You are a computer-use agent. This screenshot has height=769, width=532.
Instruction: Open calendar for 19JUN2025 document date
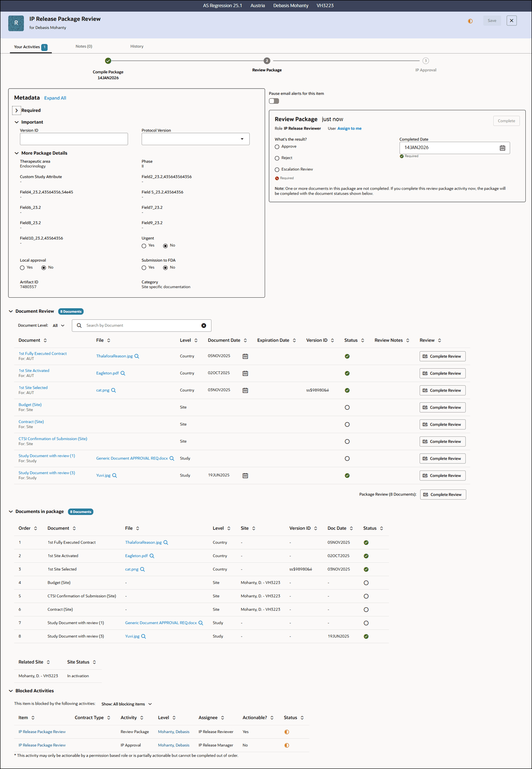point(245,475)
